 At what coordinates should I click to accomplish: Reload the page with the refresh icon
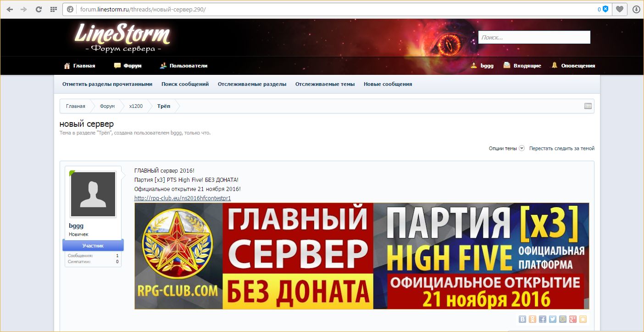[x=39, y=9]
